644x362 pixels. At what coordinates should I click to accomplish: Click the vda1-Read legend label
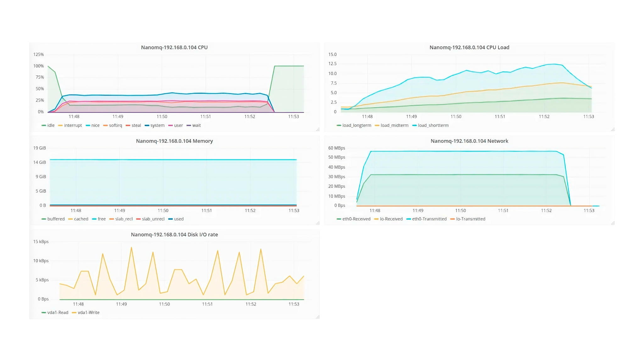(57, 312)
